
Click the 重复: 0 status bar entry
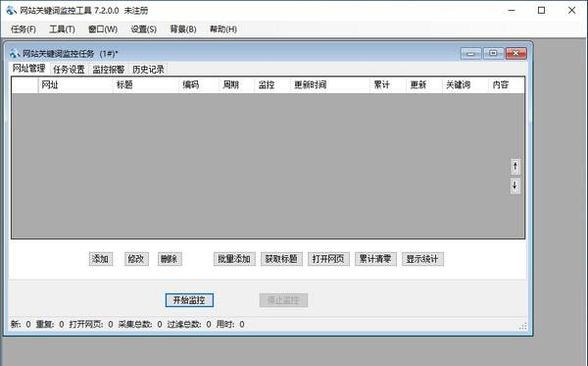pos(50,325)
